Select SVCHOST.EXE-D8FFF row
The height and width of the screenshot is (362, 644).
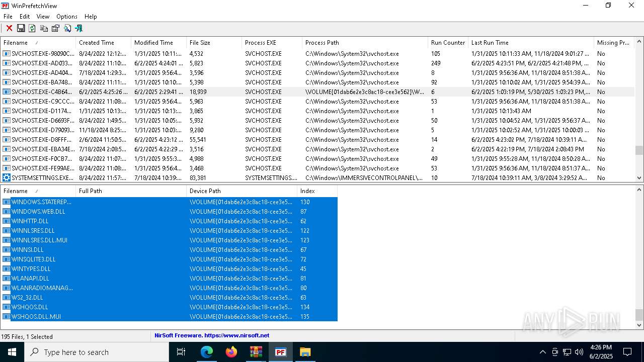point(317,140)
